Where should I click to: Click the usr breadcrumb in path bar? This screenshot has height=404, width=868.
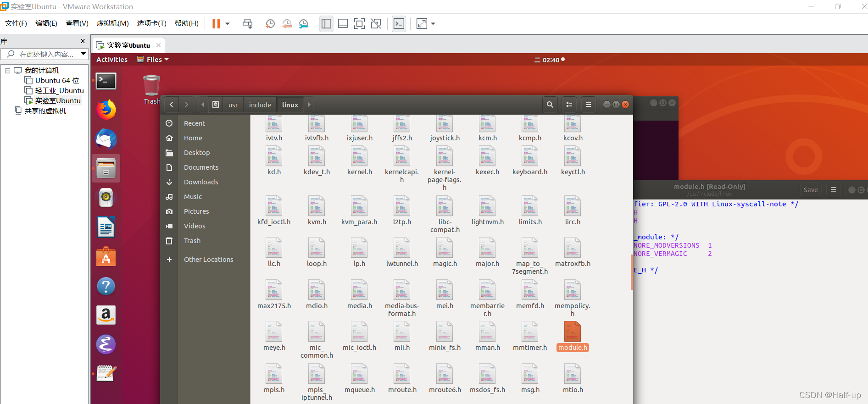click(233, 105)
